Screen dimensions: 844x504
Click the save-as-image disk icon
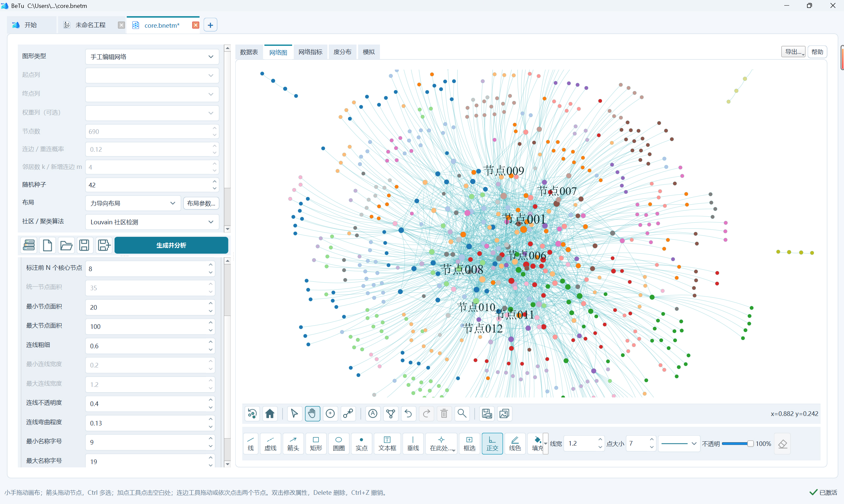coord(487,413)
